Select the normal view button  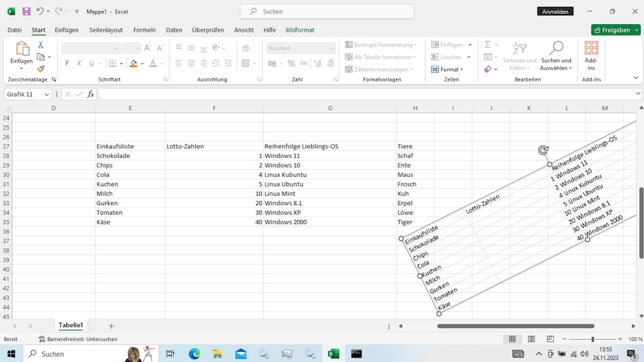coord(512,339)
